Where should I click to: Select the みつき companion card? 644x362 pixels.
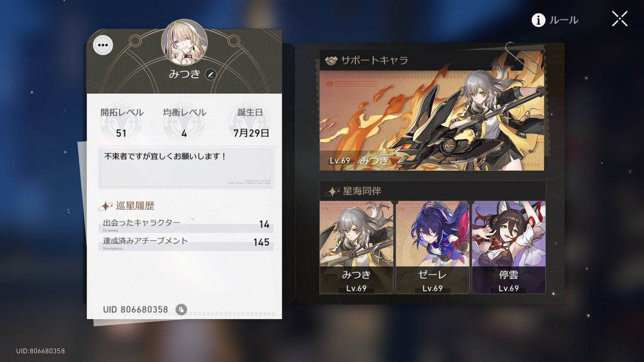click(x=357, y=247)
